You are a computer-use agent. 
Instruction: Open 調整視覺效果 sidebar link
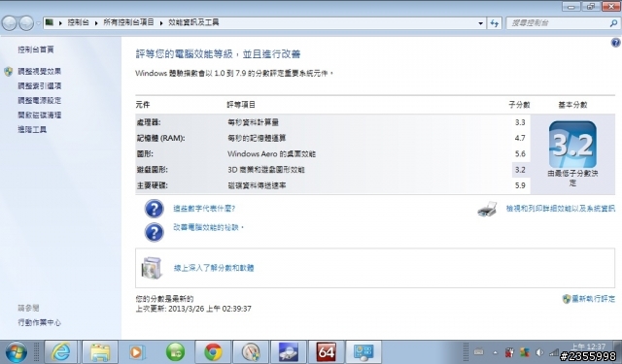pos(39,71)
